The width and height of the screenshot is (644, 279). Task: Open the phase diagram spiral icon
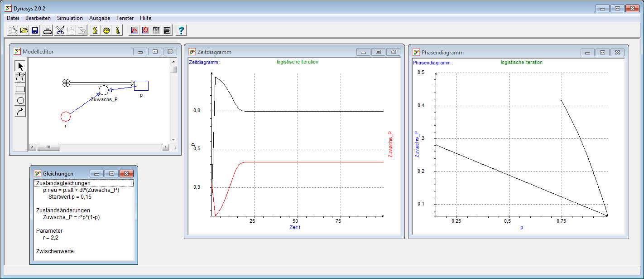[145, 30]
